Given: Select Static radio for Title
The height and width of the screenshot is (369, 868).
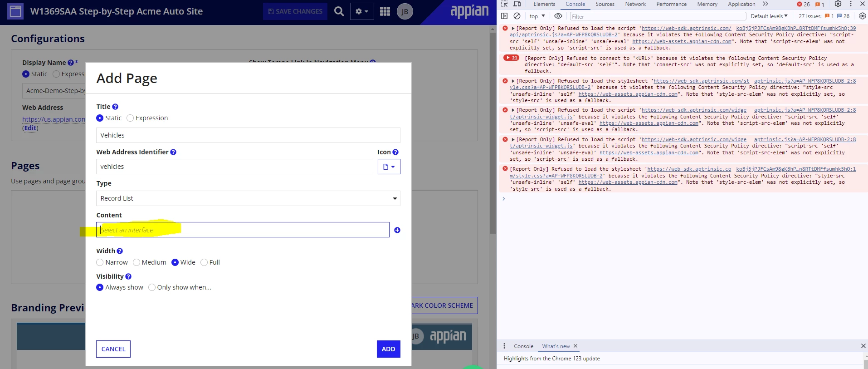Looking at the screenshot, I should pyautogui.click(x=100, y=118).
